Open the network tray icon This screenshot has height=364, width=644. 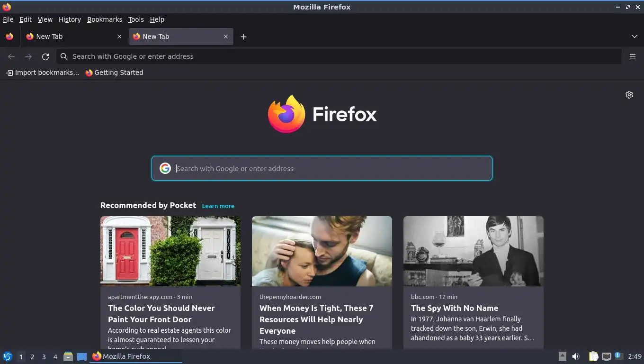pyautogui.click(x=606, y=356)
